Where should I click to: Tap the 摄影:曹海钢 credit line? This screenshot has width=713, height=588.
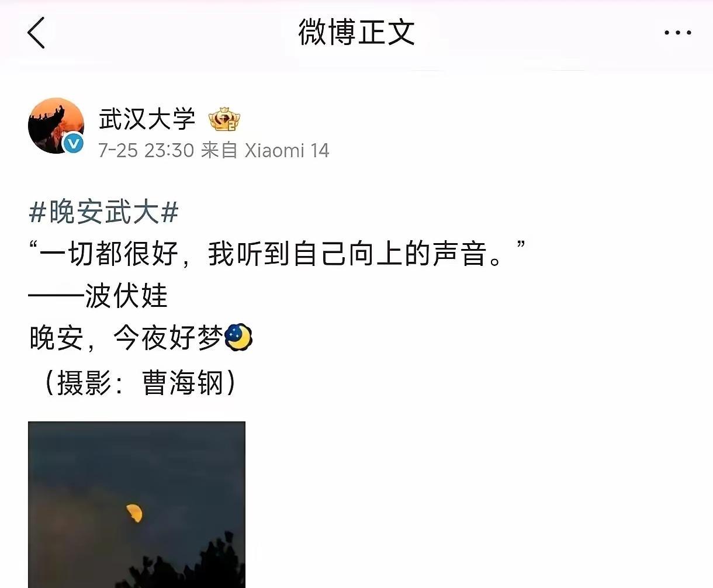[140, 383]
